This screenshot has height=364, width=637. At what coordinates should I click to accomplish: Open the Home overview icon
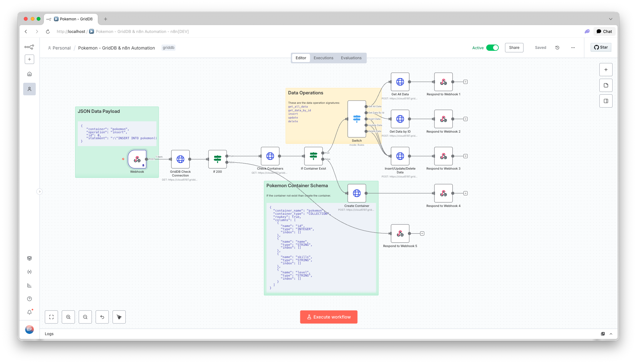coord(29,74)
